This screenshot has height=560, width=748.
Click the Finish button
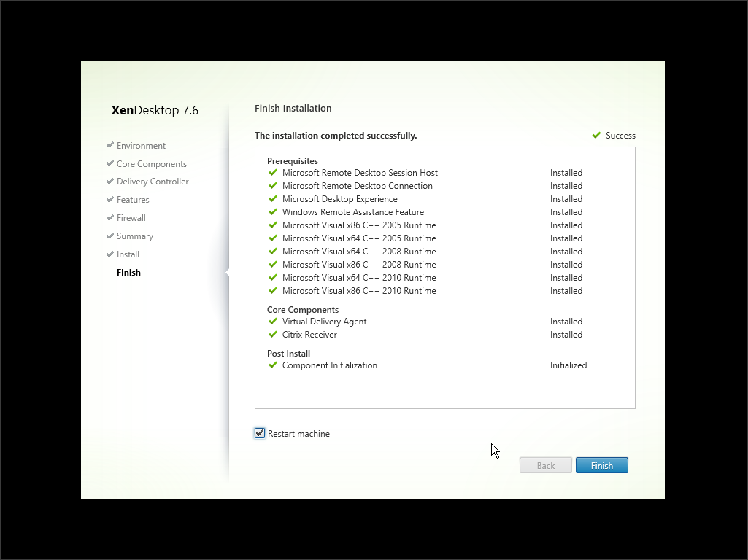click(601, 465)
